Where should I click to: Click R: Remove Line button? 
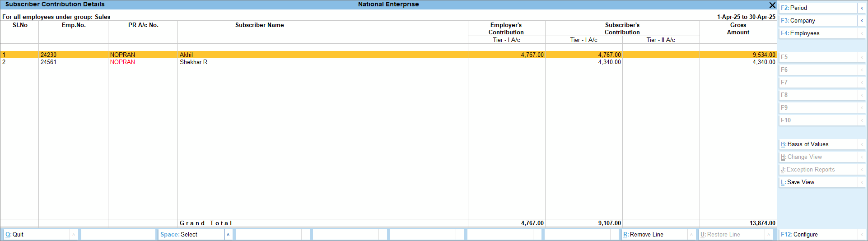click(x=654, y=235)
